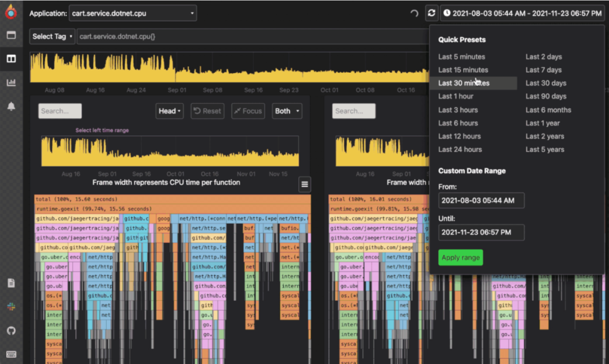Click left flamegraph total (100%, 15.60 seconds) bar
Viewport: 609px width, 364px height.
(173, 199)
